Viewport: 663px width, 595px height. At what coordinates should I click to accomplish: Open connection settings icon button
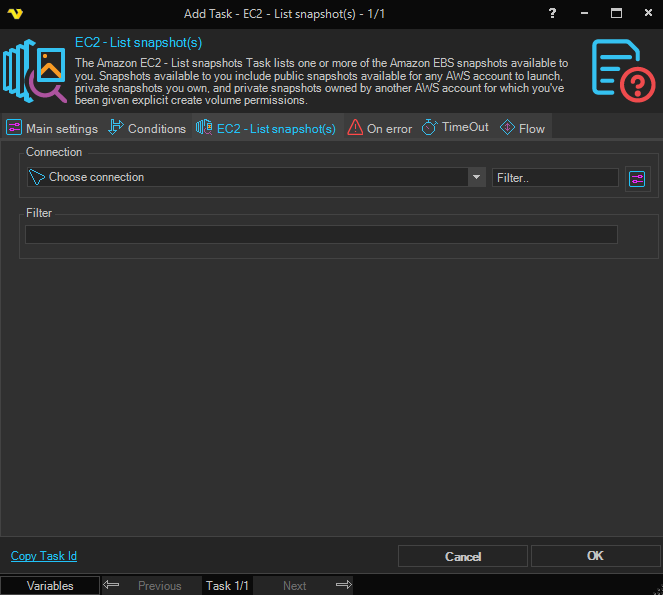tap(637, 178)
